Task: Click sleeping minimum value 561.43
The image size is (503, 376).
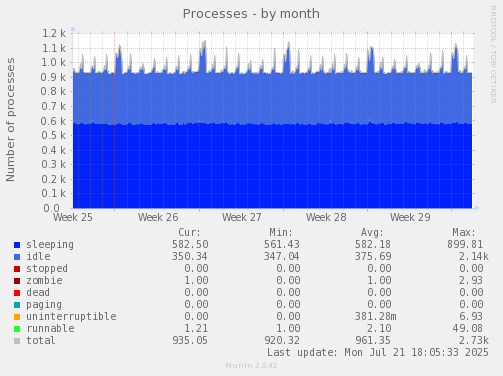Action: pos(282,244)
